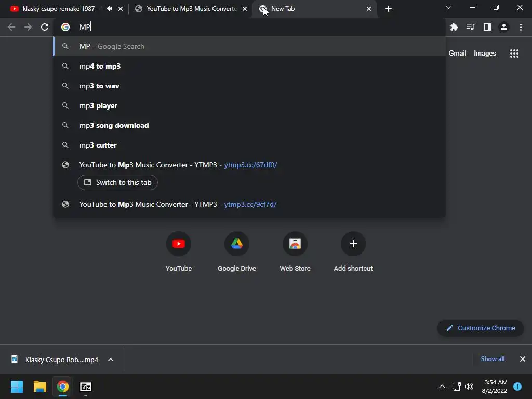This screenshot has height=399, width=532.
Task: Click Show all downloads
Action: [x=493, y=359]
